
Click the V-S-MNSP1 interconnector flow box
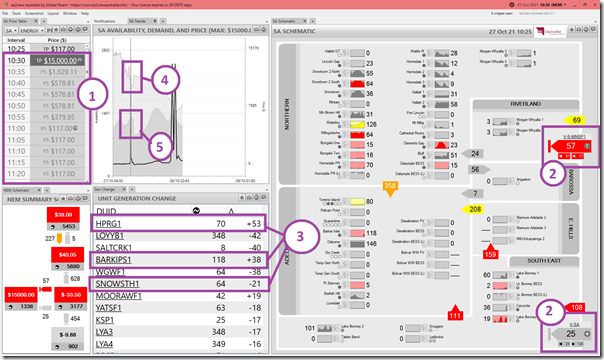point(570,146)
